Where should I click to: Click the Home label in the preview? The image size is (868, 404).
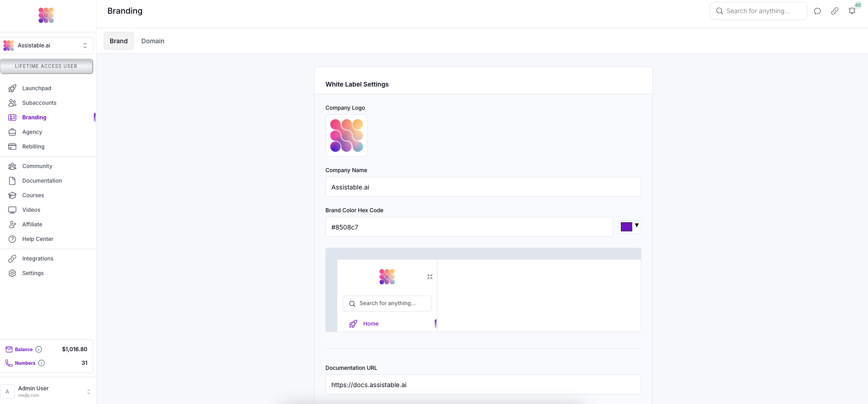click(x=371, y=324)
